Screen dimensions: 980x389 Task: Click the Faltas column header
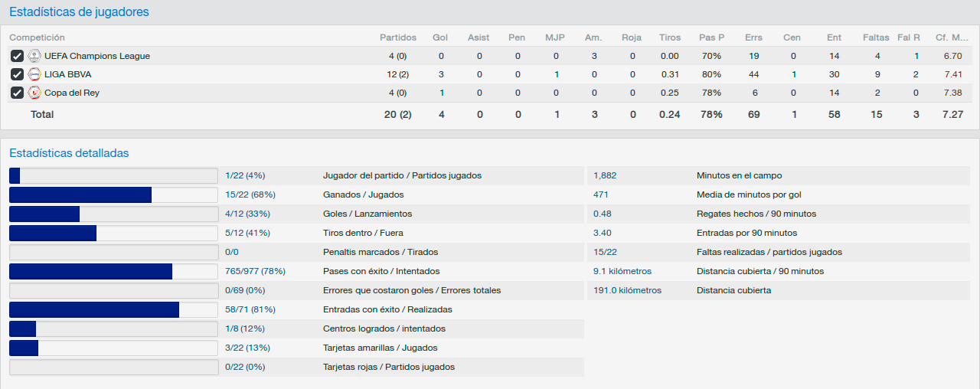(876, 38)
